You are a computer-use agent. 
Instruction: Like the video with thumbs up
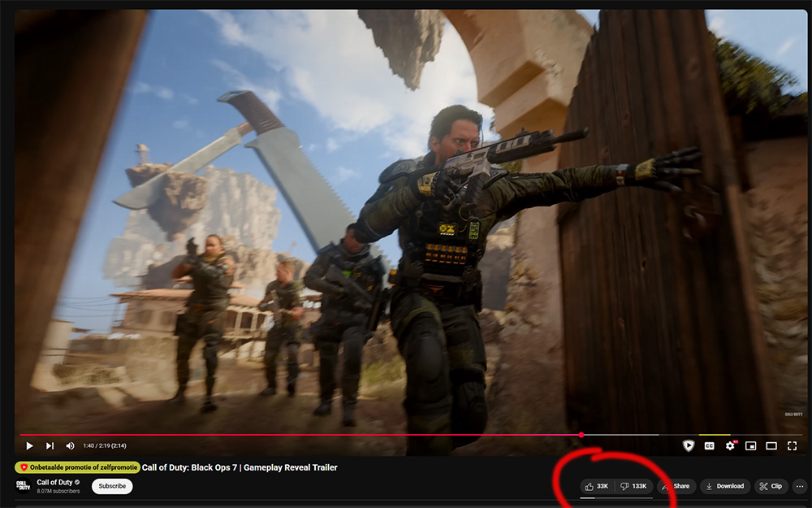click(597, 486)
